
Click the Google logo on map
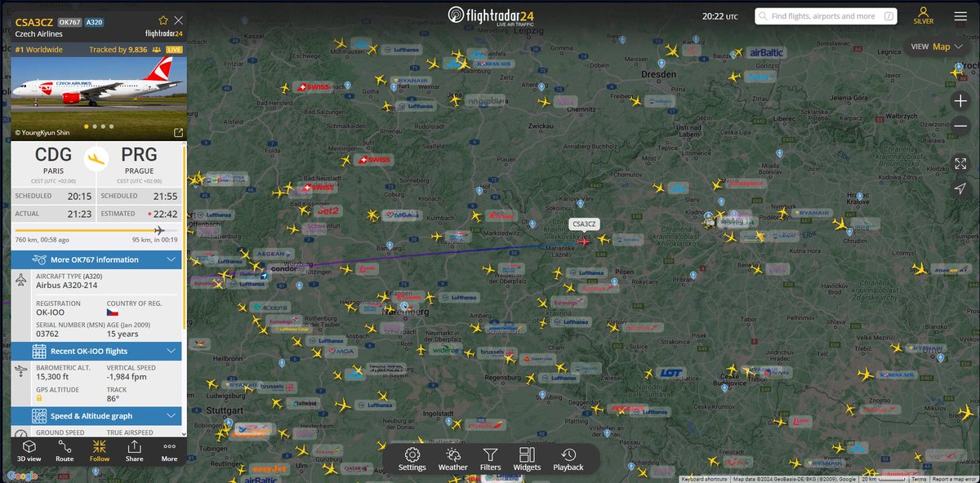click(x=21, y=476)
